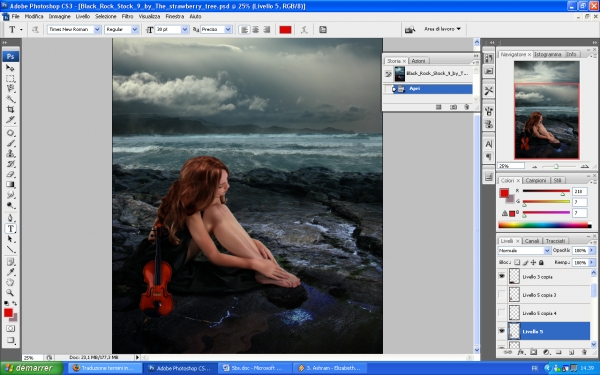Screen dimensions: 600x375
Task: Toggle lock all padlock icon
Action: coord(541,262)
